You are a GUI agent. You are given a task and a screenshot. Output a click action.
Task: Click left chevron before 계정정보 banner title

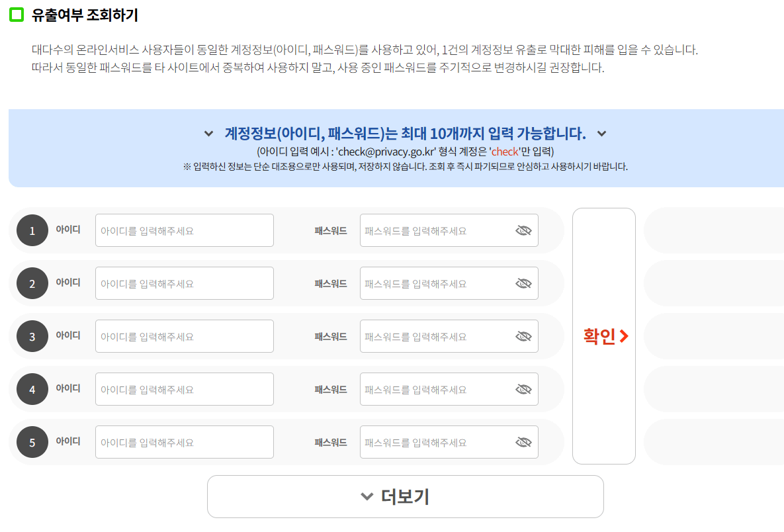click(208, 134)
